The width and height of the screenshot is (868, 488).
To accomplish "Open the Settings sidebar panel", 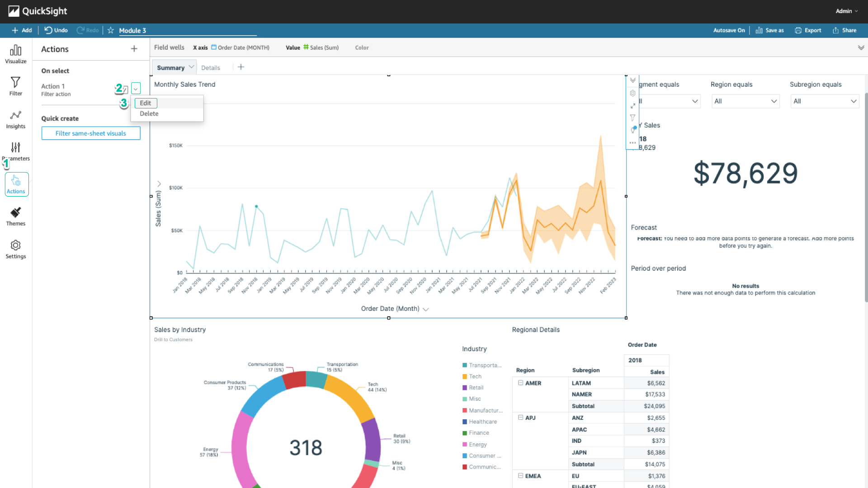I will point(15,249).
